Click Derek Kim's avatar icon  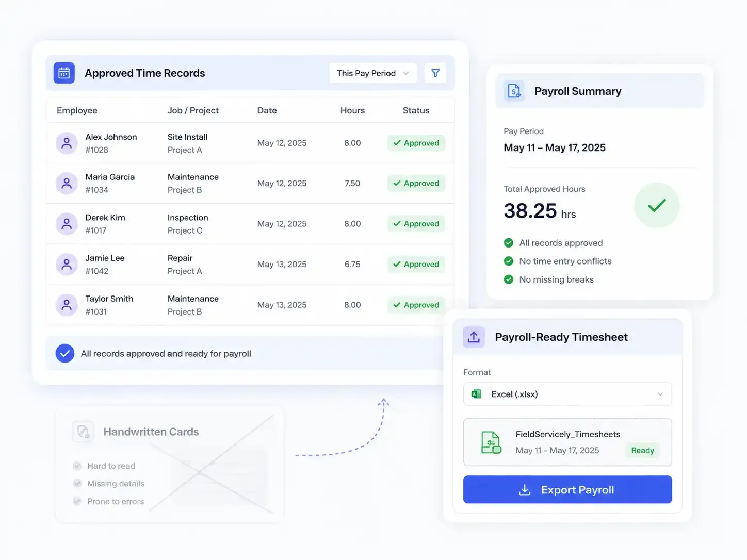coord(67,224)
